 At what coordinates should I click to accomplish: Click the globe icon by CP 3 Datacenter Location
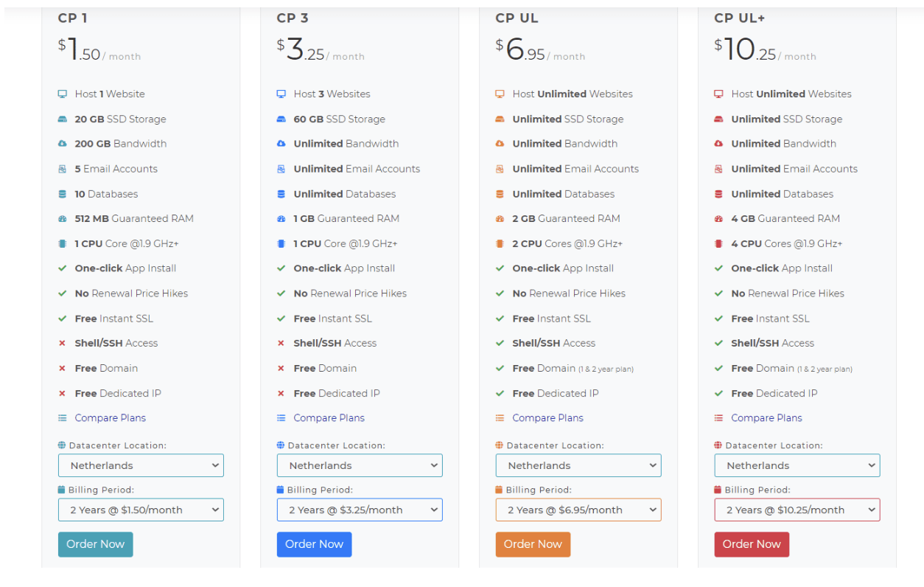click(280, 445)
